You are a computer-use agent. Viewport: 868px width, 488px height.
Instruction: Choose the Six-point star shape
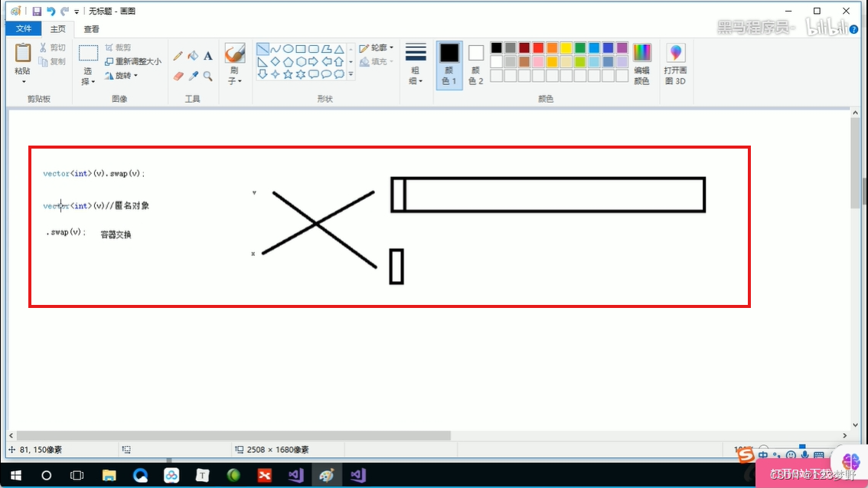coord(301,74)
